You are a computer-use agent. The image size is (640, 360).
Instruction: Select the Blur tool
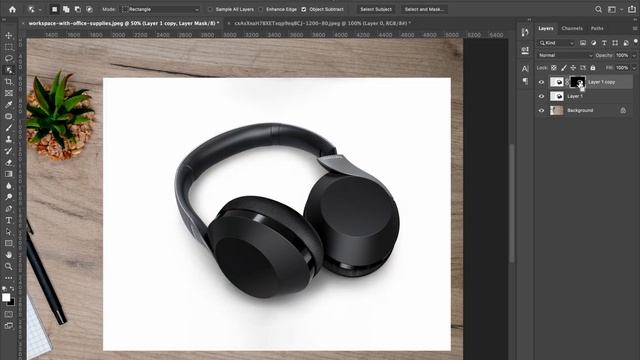coord(9,185)
